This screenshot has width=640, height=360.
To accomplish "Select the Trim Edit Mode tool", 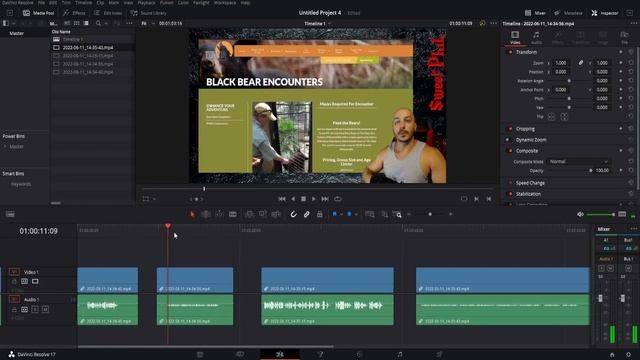I will pyautogui.click(x=206, y=214).
